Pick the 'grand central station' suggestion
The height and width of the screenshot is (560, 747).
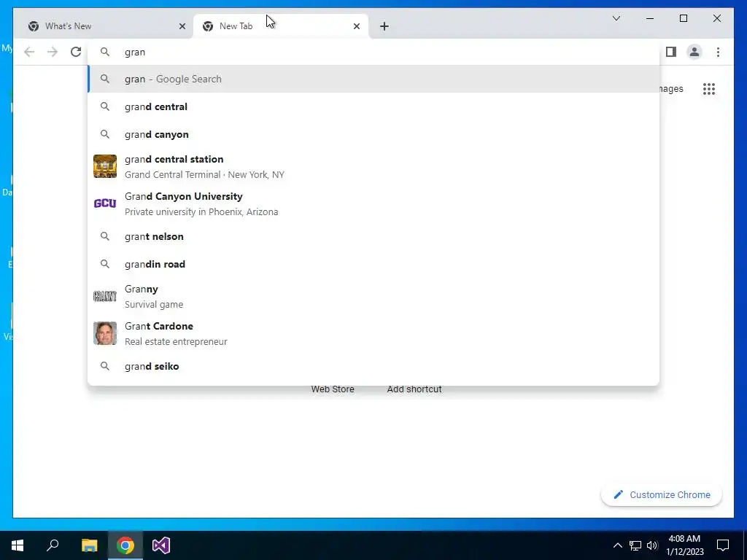click(374, 167)
